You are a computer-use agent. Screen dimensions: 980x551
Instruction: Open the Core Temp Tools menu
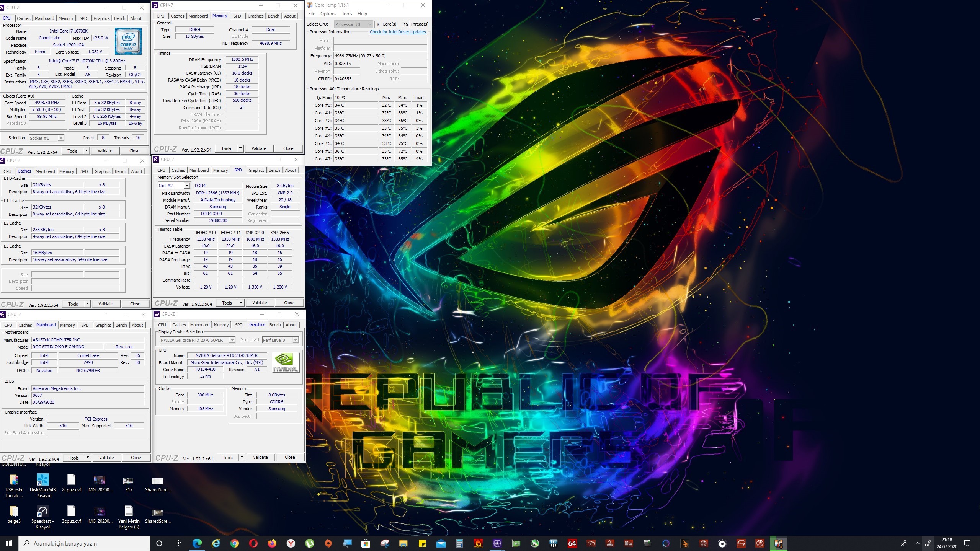[x=347, y=14]
